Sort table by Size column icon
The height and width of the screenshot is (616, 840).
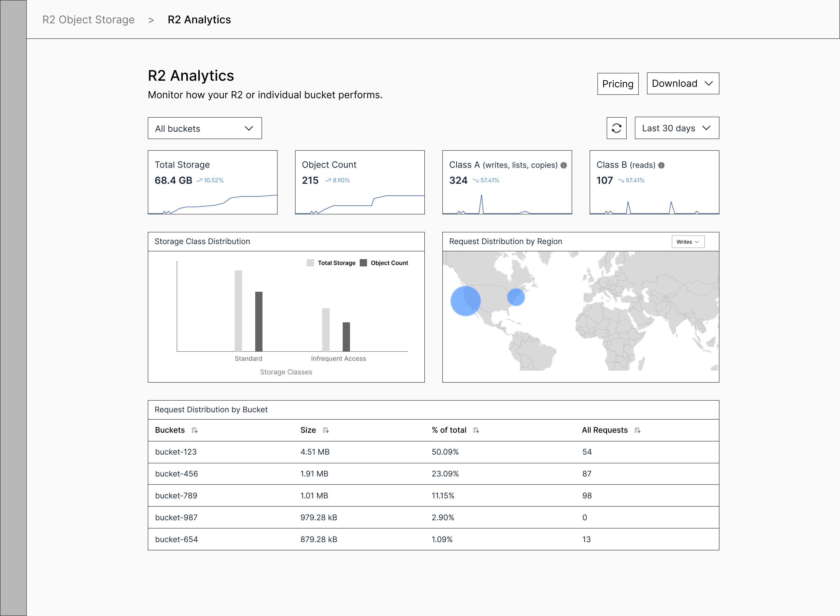325,430
